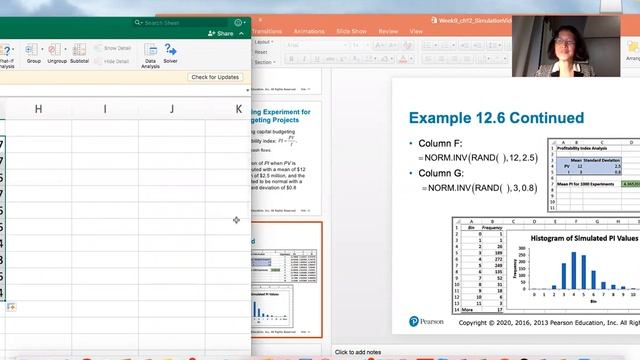This screenshot has height=360, width=640.
Task: Open the Animations tab in PowerPoint
Action: pos(309,31)
